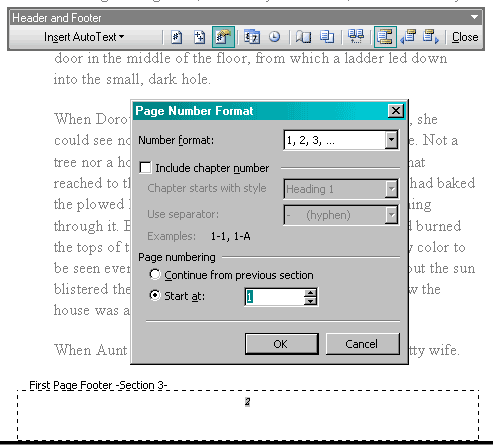Click the Insert Page Number icon
Screen dimensions: 493x445
click(177, 37)
